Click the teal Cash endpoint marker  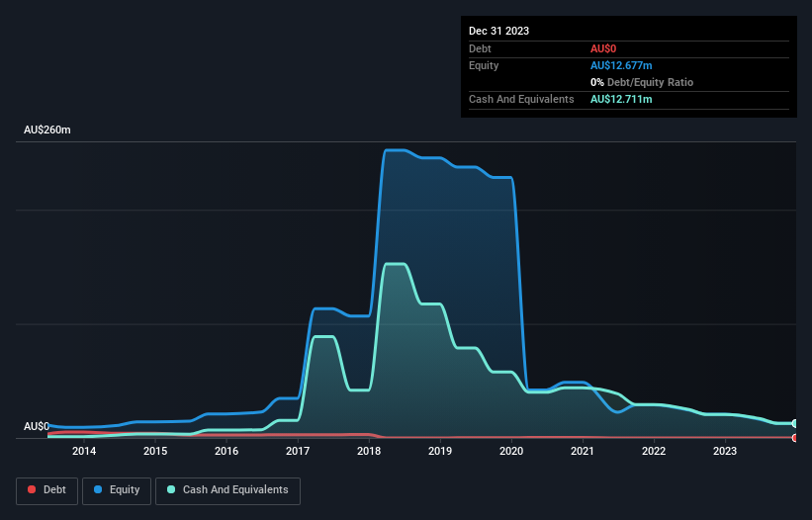[x=795, y=424]
